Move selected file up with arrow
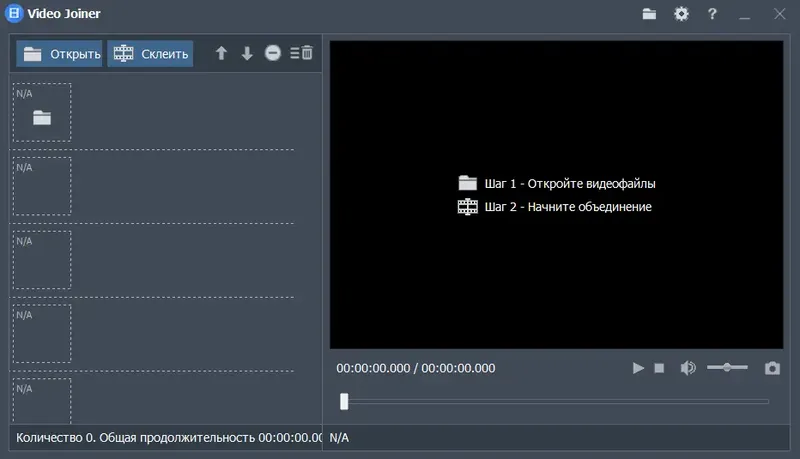The width and height of the screenshot is (800, 459). tap(221, 53)
